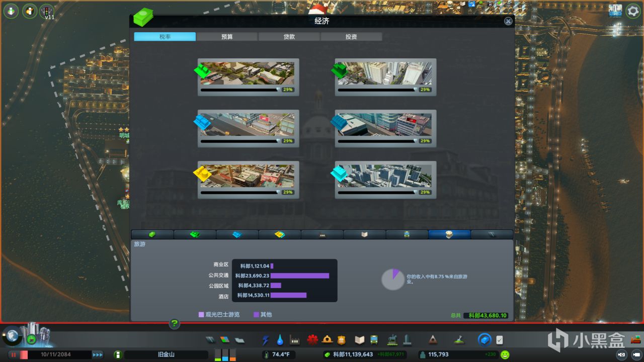Adjust the high-density commercial tax slider
Image resolution: width=644 pixels, height=362 pixels.
point(377,141)
